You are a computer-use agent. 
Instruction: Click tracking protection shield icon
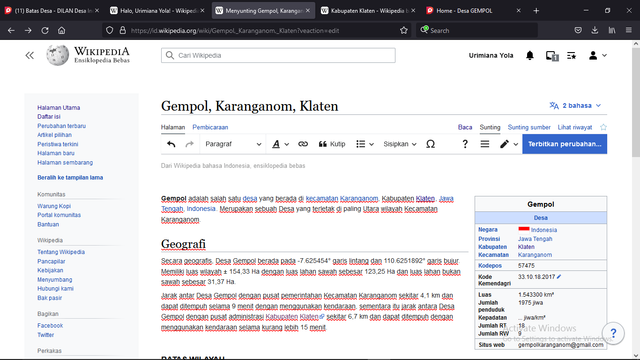(x=109, y=30)
